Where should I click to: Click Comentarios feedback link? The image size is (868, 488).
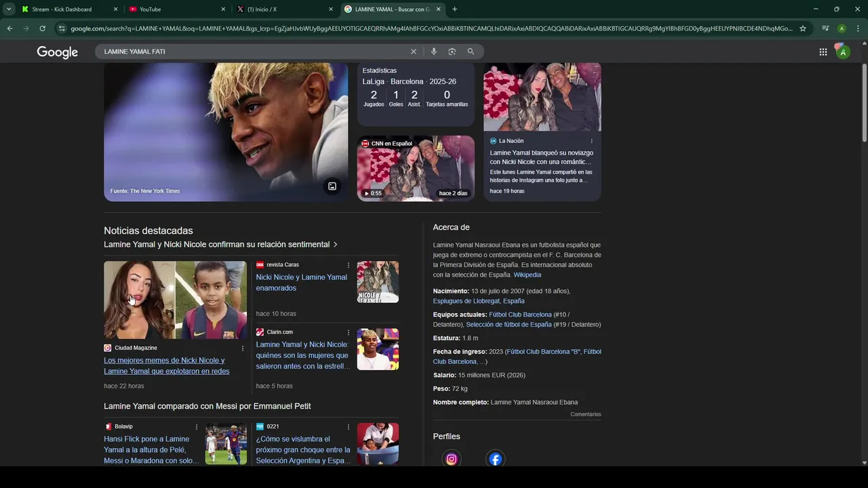[585, 414]
